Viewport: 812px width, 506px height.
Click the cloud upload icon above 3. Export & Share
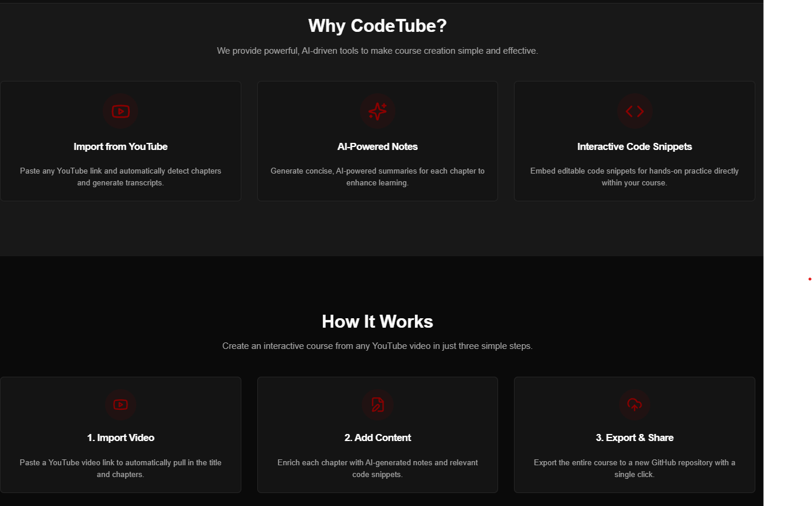click(634, 404)
